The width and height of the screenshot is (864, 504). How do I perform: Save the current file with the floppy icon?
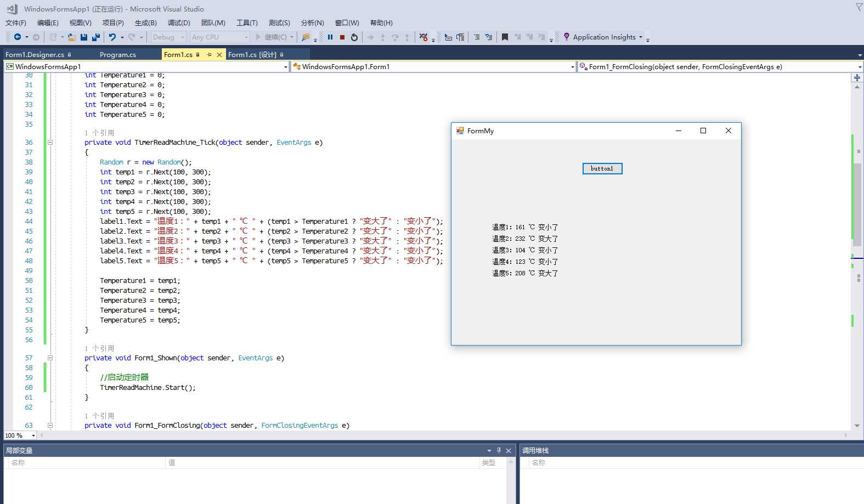click(x=84, y=37)
